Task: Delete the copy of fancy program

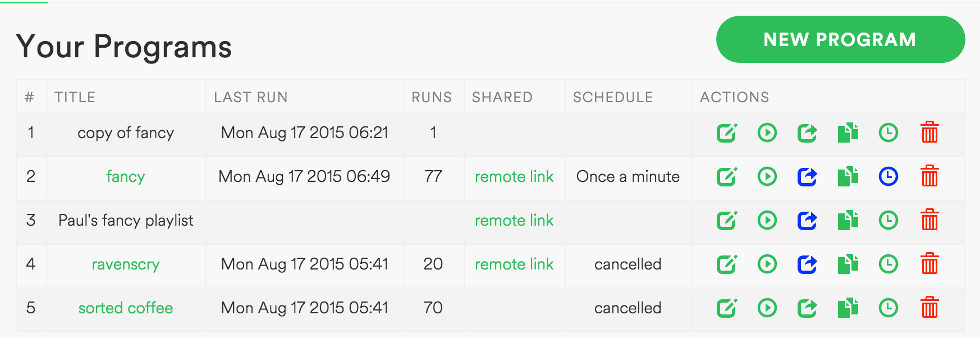Action: point(929,133)
